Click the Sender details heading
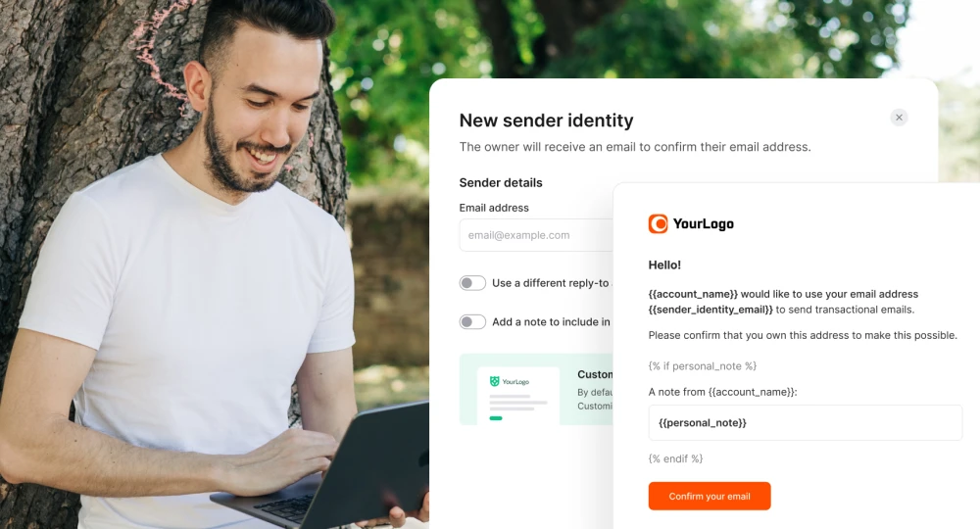The height and width of the screenshot is (529, 980). [501, 182]
